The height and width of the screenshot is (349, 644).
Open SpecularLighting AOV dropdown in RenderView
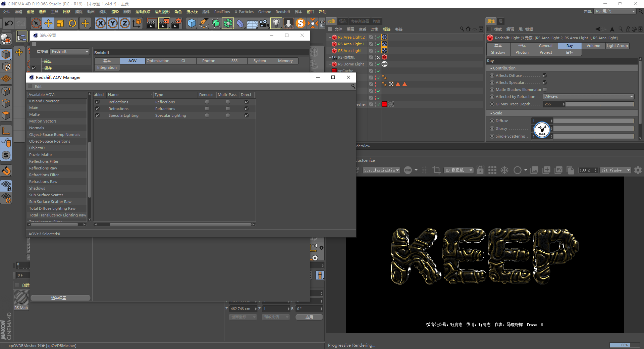pos(382,170)
